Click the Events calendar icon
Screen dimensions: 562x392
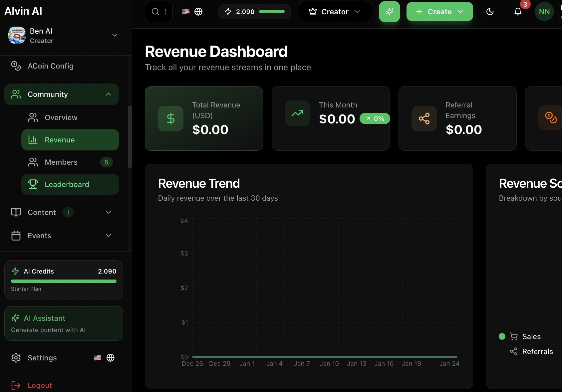click(x=16, y=236)
